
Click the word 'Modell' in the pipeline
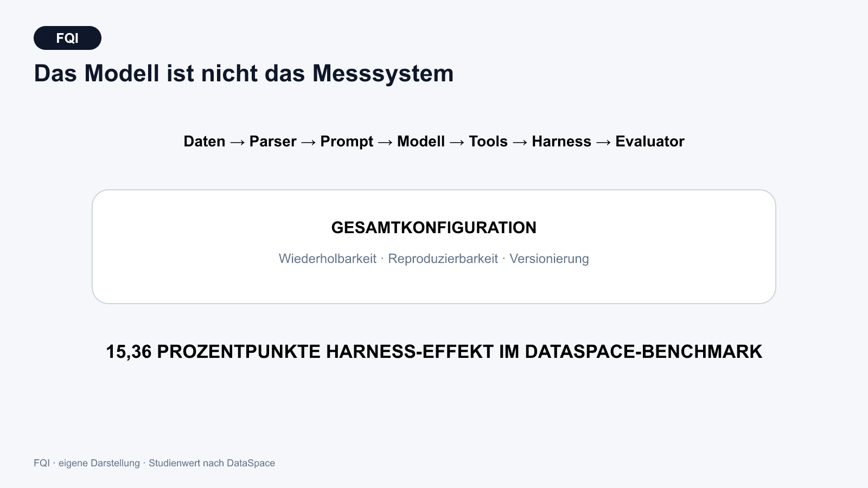tap(421, 142)
